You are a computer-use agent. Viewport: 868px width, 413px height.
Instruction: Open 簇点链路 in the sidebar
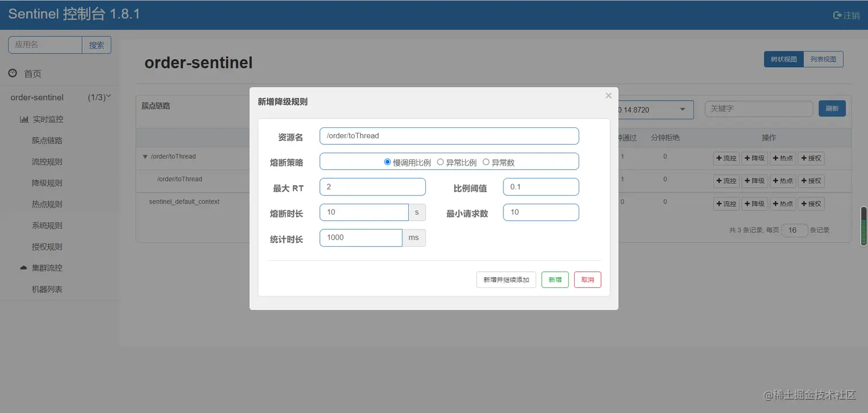click(47, 141)
